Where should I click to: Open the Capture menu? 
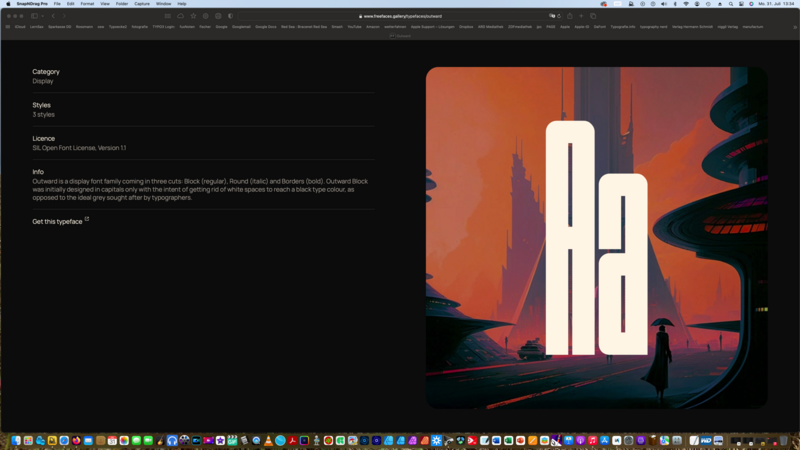pos(142,4)
